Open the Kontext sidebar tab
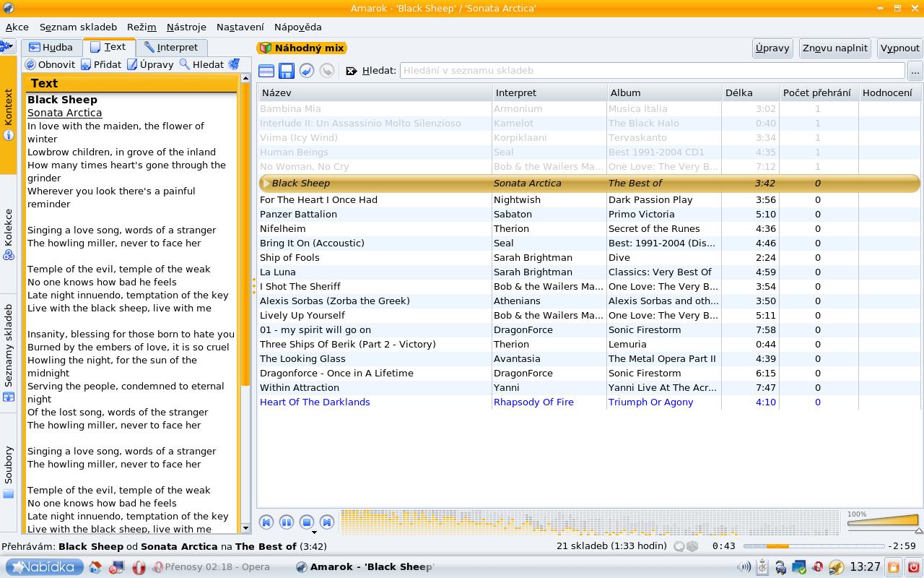 [x=8, y=115]
